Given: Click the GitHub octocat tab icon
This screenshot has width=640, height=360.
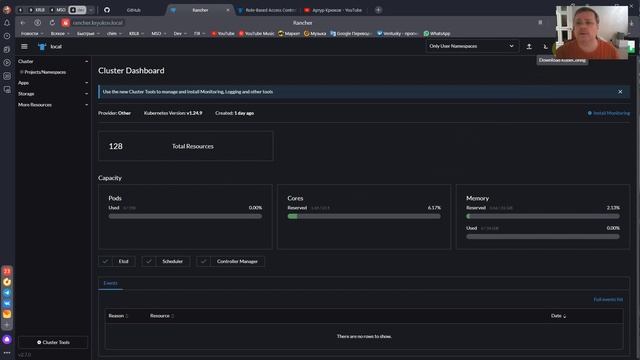Looking at the screenshot, I should [x=107, y=10].
